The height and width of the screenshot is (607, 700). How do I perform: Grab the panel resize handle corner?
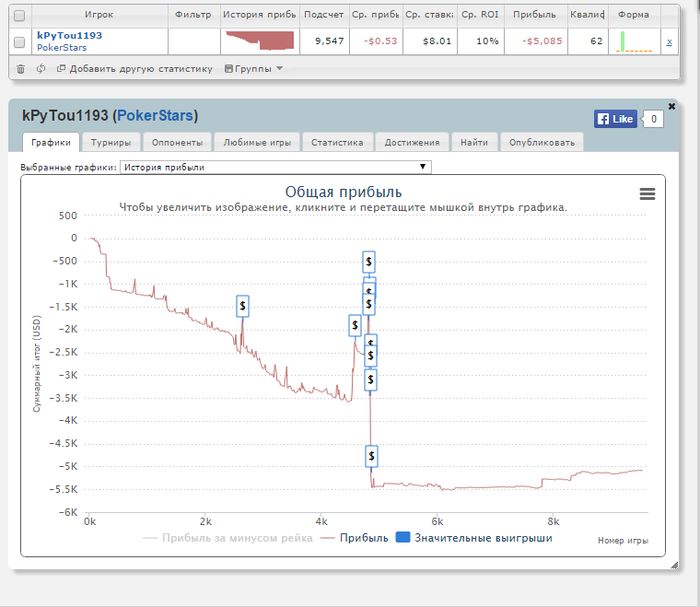tap(675, 565)
